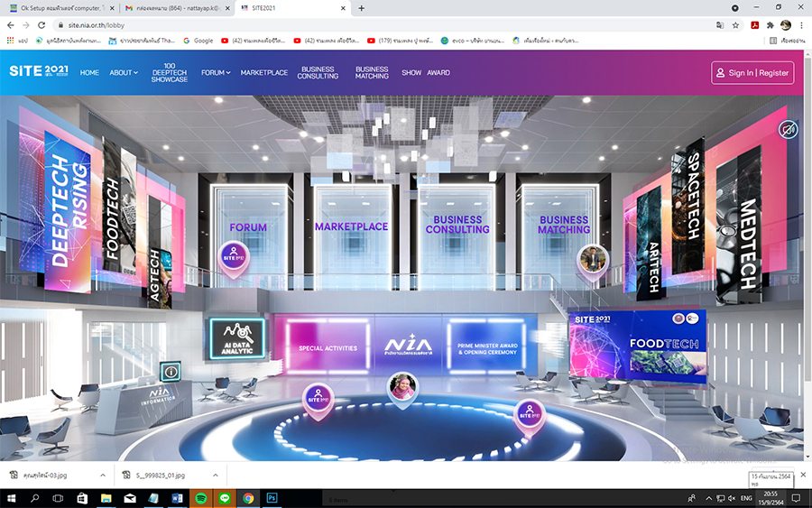This screenshot has height=508, width=812.
Task: Open the Chrome extensions puzzle icon
Action: [770, 25]
